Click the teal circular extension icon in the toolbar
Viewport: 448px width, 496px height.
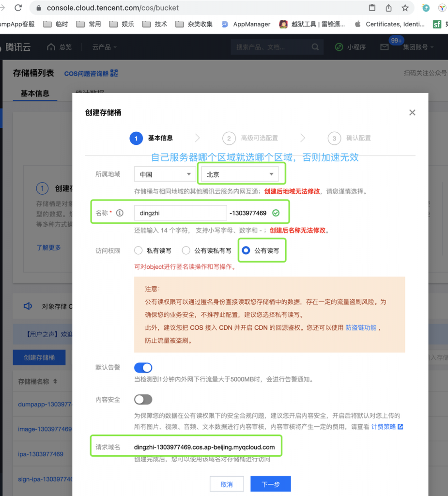point(426,8)
